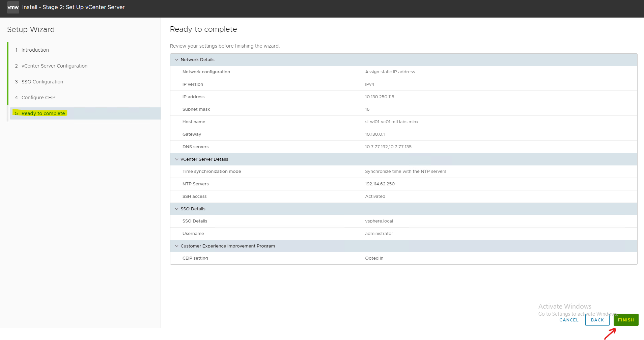644x340 pixels.
Task: Click the subnet mask value 16
Action: point(367,109)
